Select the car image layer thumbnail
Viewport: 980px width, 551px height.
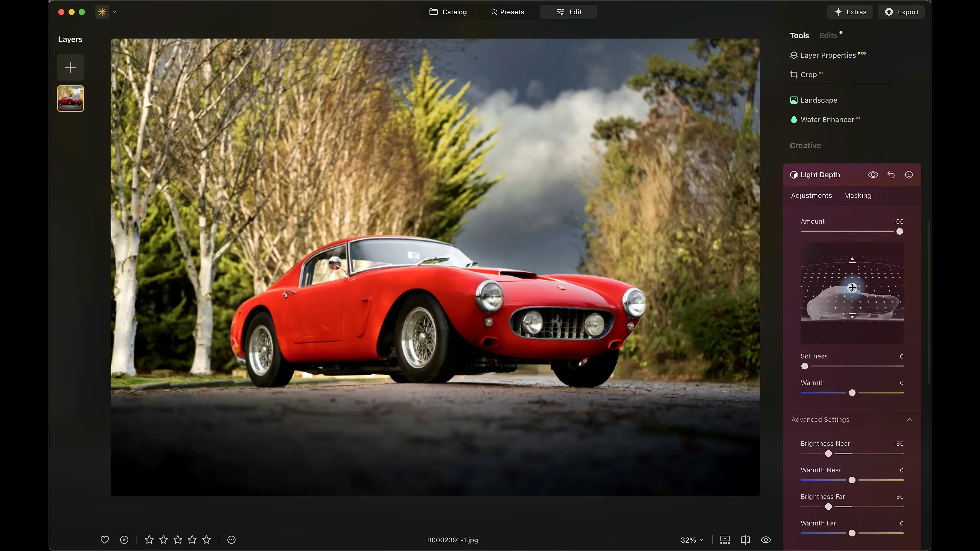click(x=70, y=98)
